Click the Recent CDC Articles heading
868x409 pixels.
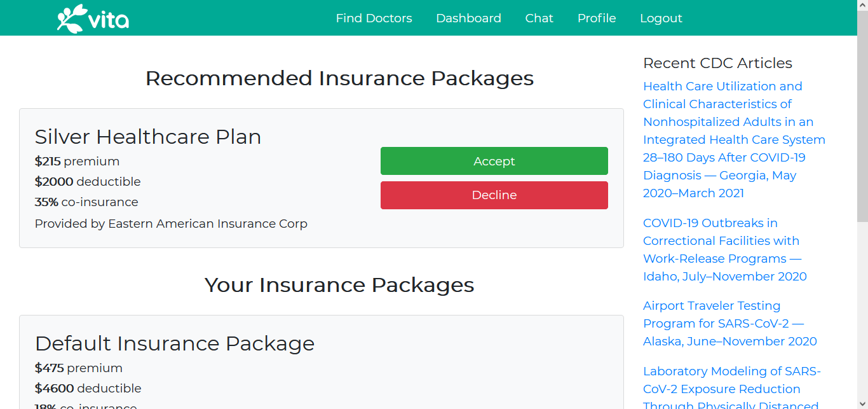click(717, 63)
